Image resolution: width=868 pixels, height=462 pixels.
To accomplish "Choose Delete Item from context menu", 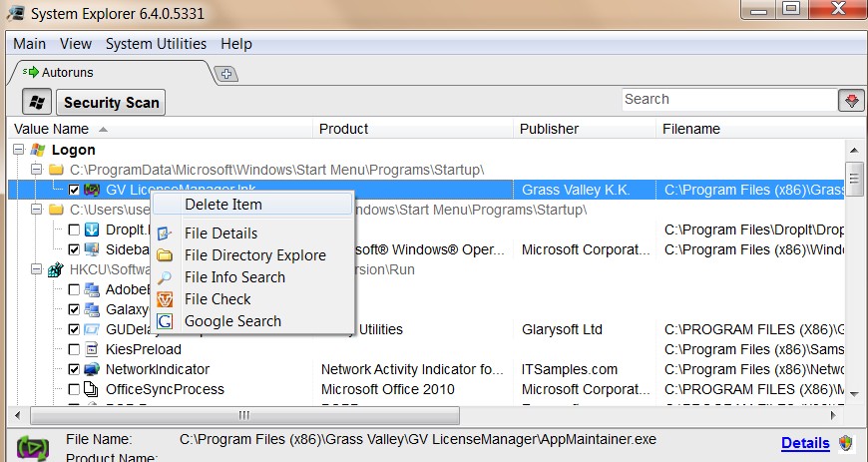I will pos(223,205).
